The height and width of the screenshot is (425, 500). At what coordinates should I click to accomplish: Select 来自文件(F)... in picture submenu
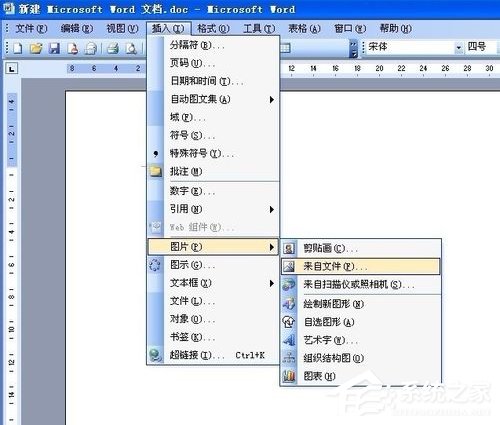(x=361, y=266)
